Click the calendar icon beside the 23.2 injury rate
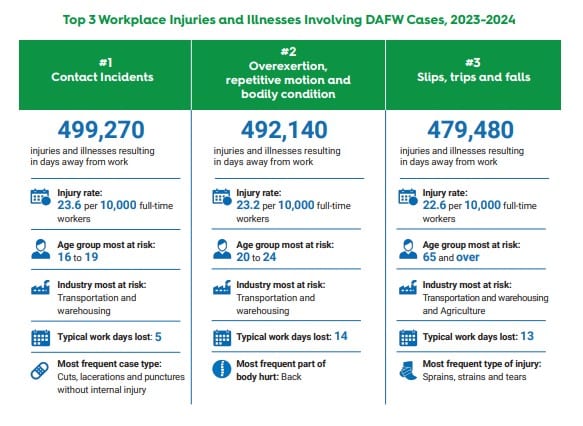The width and height of the screenshot is (583, 426). pos(222,197)
